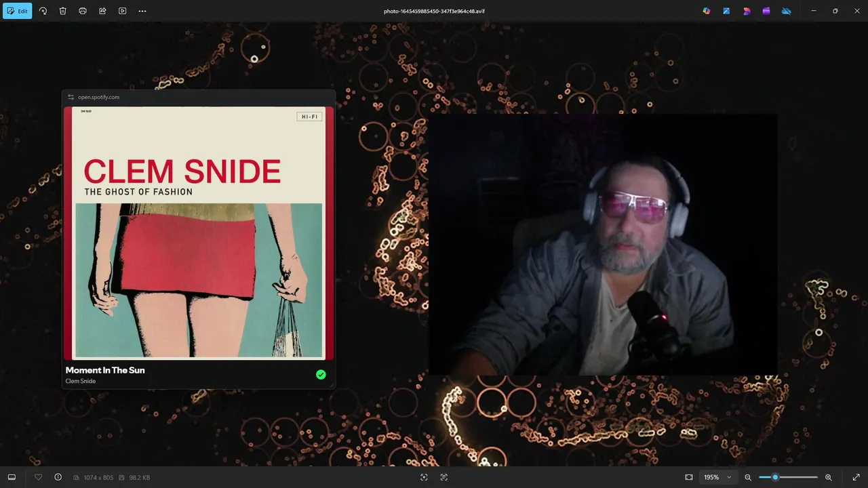
Task: Minimize the Photos window
Action: click(814, 11)
